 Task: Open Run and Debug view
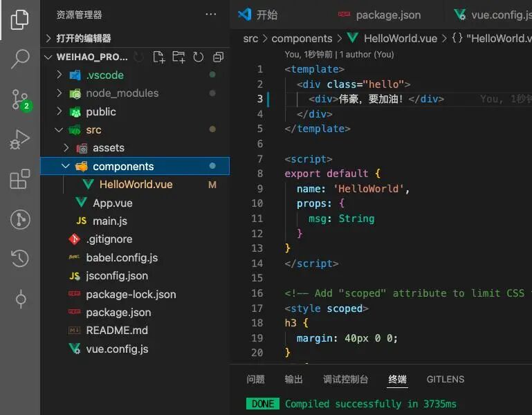[19, 139]
